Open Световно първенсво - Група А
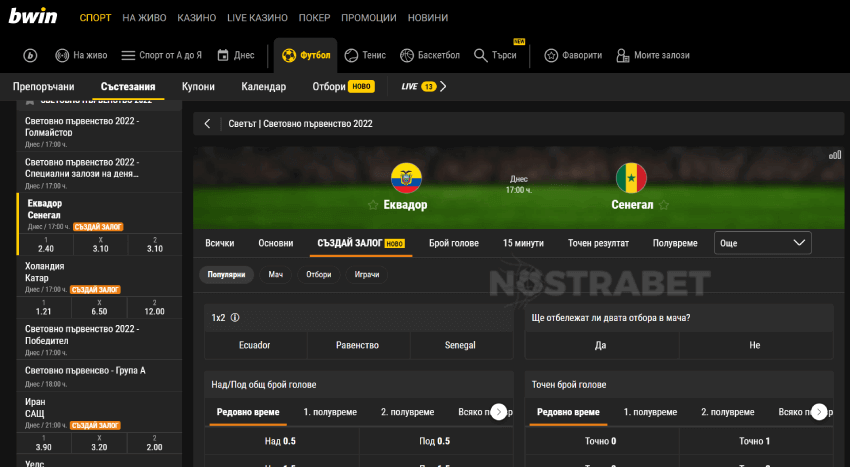This screenshot has height=467, width=850. (99, 376)
